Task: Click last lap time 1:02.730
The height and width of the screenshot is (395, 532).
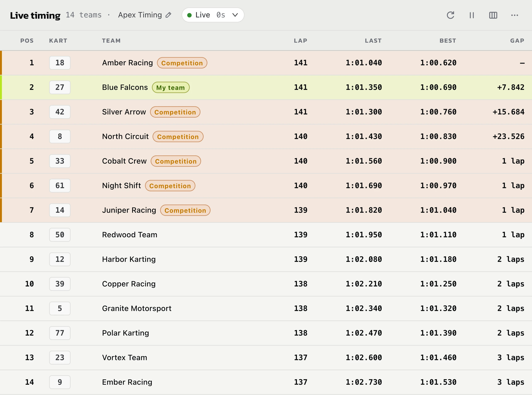Action: coord(364,382)
